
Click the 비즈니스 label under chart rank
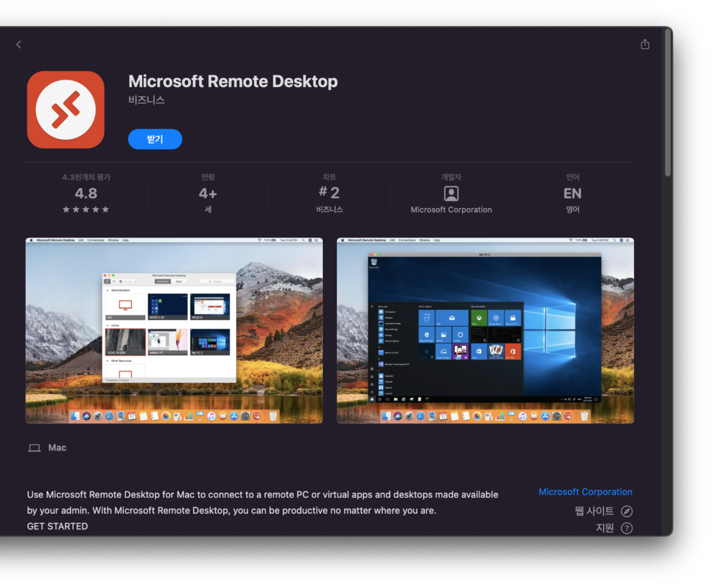(x=329, y=210)
